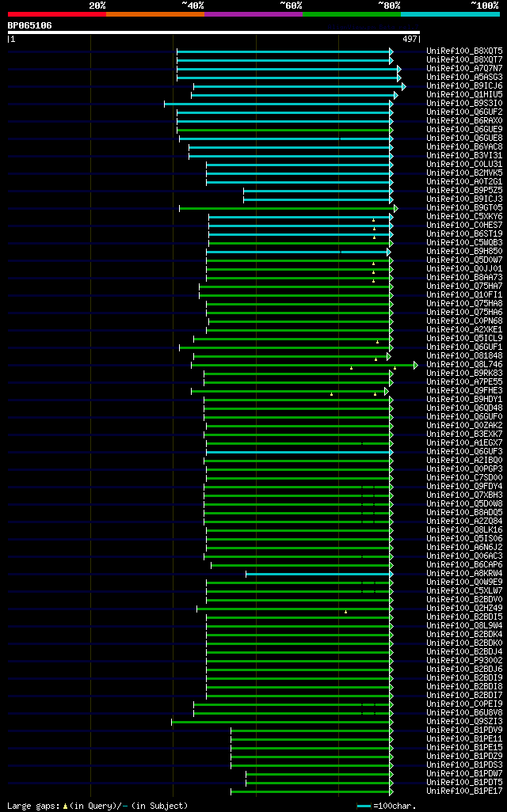Select the UniRef100_Q6GUF2 label

(x=464, y=112)
